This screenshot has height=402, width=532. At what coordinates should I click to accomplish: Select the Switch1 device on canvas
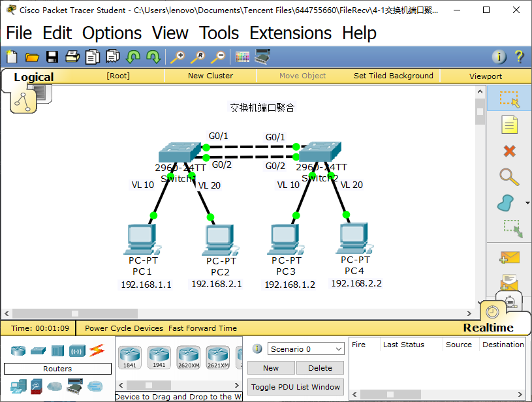(x=180, y=151)
